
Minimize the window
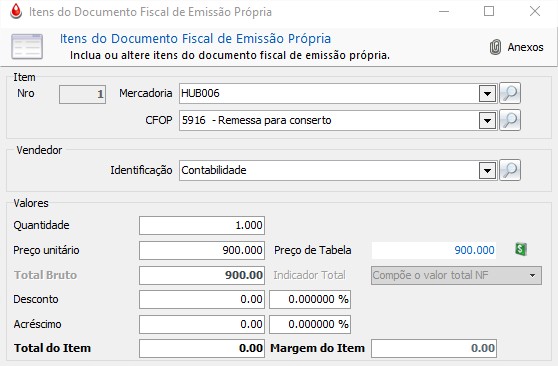point(444,11)
